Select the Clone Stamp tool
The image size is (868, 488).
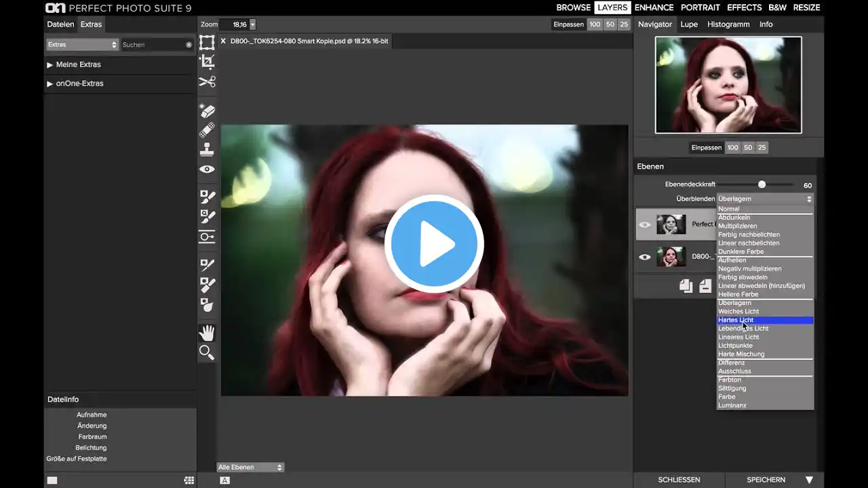pyautogui.click(x=207, y=150)
